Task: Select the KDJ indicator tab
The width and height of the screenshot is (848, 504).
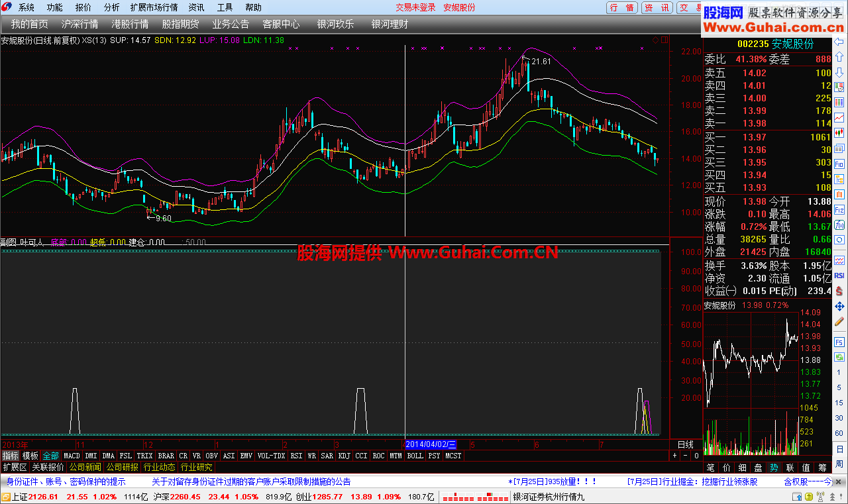Action: coord(344,456)
